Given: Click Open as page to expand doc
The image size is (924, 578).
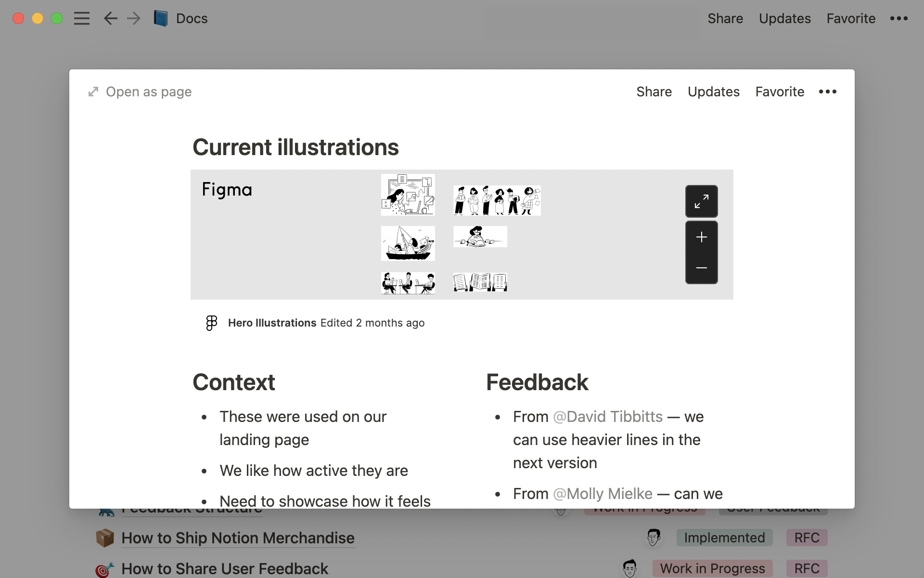Looking at the screenshot, I should pyautogui.click(x=139, y=92).
